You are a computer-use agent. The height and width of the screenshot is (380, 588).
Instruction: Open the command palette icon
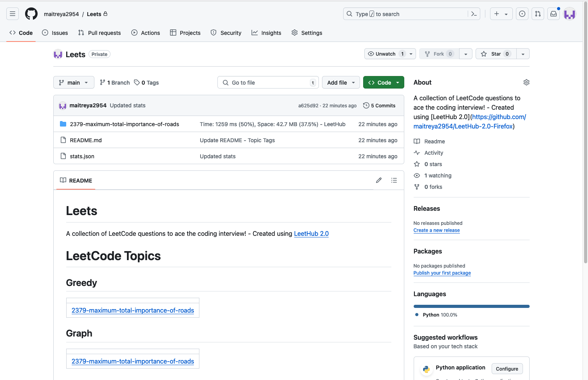pyautogui.click(x=474, y=14)
